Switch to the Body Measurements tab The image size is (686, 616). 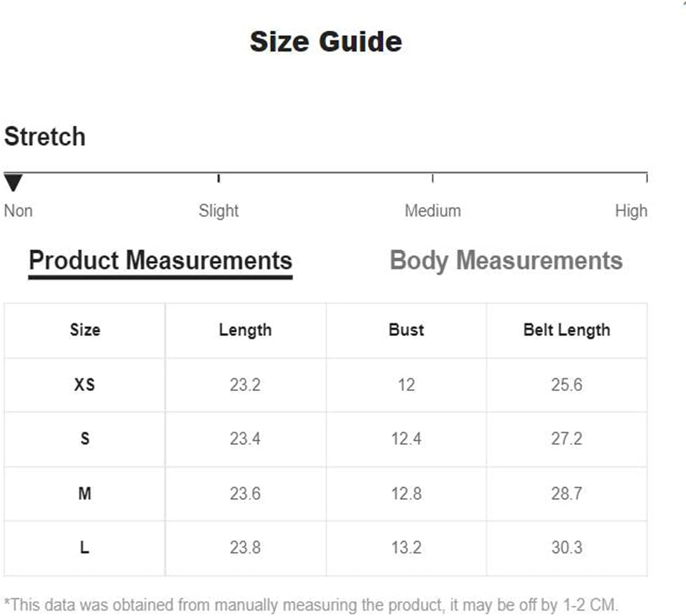pyautogui.click(x=506, y=261)
